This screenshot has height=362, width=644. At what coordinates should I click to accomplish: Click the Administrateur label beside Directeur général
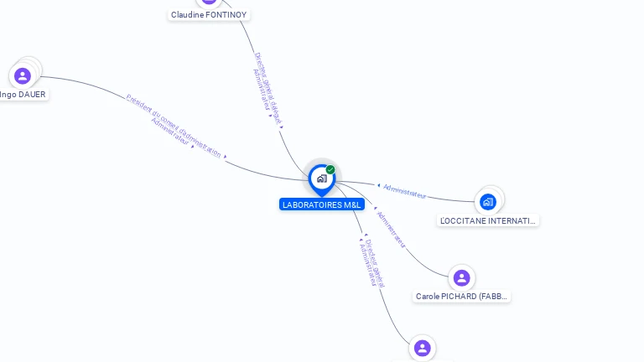(x=367, y=265)
